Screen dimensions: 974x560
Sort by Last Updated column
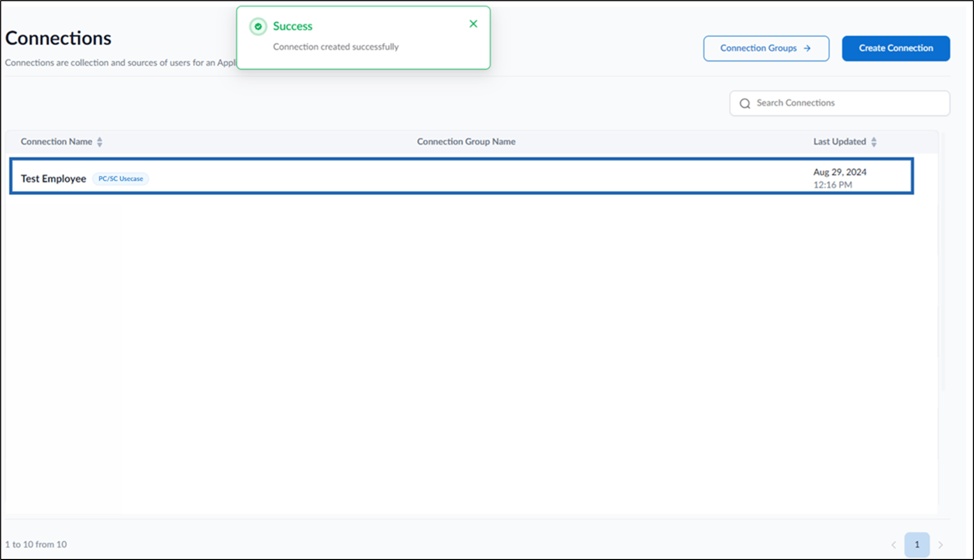pos(873,142)
